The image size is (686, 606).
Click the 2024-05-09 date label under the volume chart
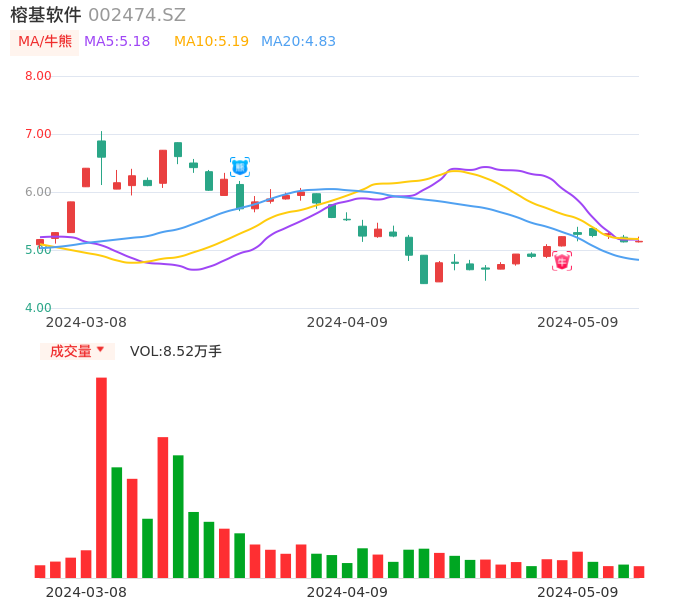pyautogui.click(x=578, y=592)
